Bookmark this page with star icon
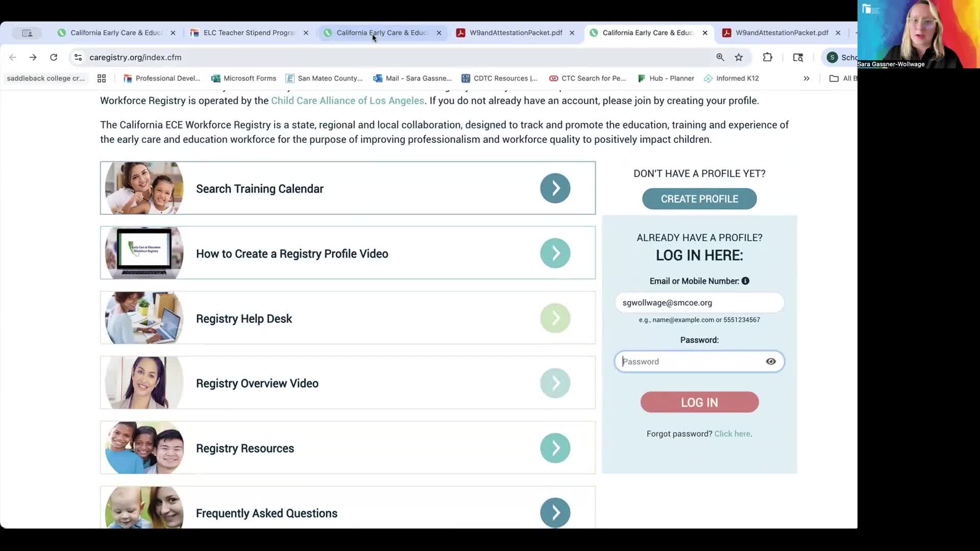This screenshot has height=551, width=980. point(739,57)
